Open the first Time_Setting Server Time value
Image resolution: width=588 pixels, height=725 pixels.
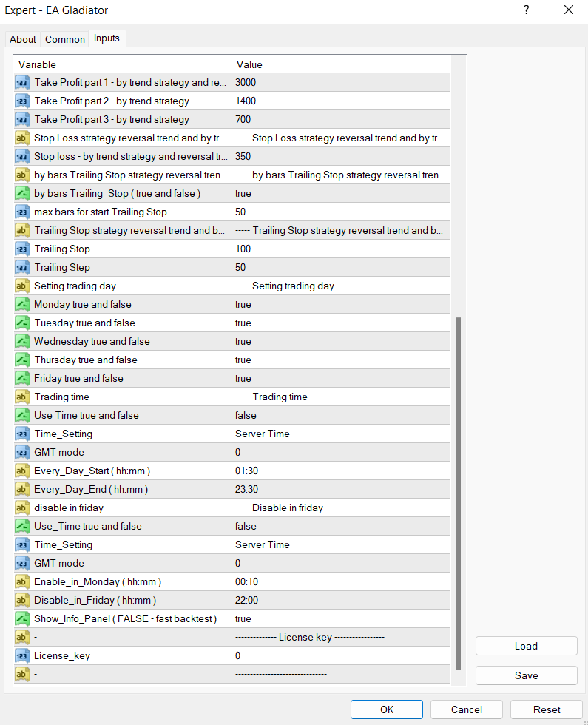(x=340, y=434)
